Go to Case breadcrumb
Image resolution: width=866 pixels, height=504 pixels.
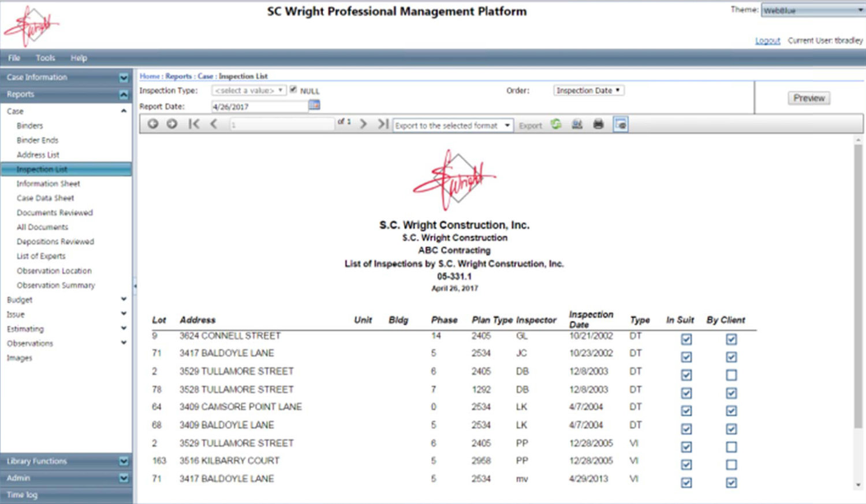(x=206, y=76)
